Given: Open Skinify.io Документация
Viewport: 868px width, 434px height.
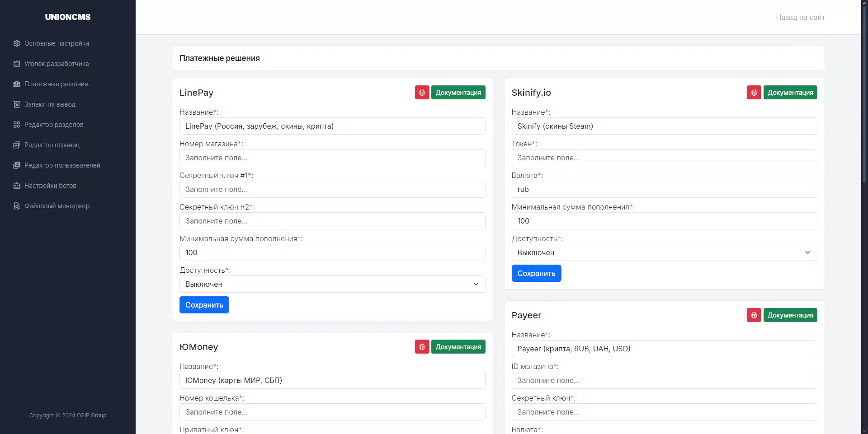Looking at the screenshot, I should pyautogui.click(x=790, y=93).
